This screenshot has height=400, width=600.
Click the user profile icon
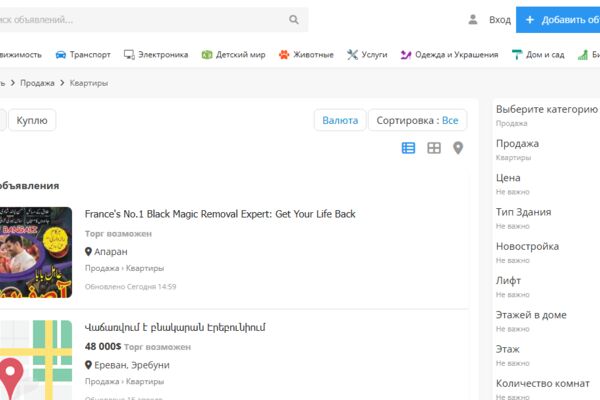(x=473, y=20)
